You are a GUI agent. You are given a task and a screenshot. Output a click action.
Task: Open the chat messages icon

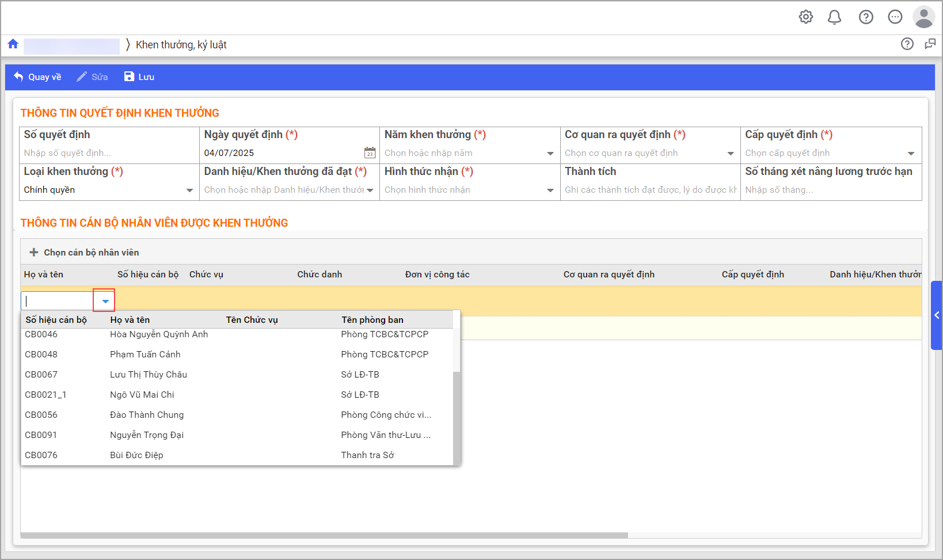[895, 17]
